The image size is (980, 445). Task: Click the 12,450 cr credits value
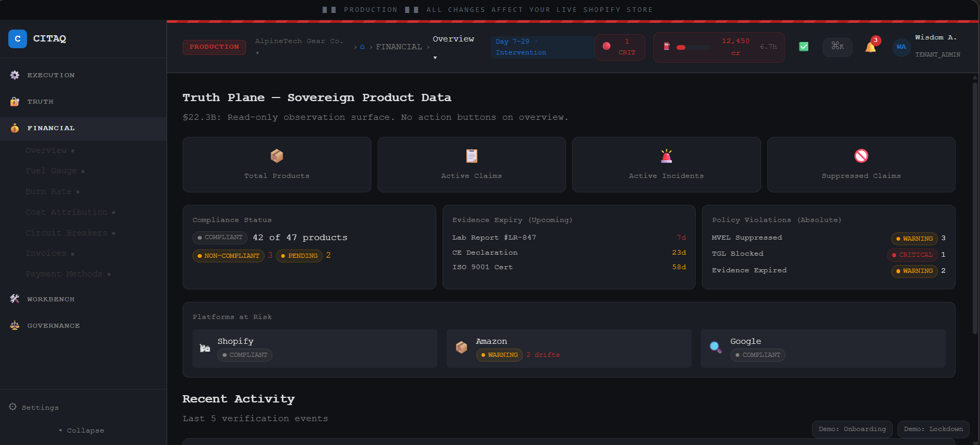pyautogui.click(x=736, y=47)
